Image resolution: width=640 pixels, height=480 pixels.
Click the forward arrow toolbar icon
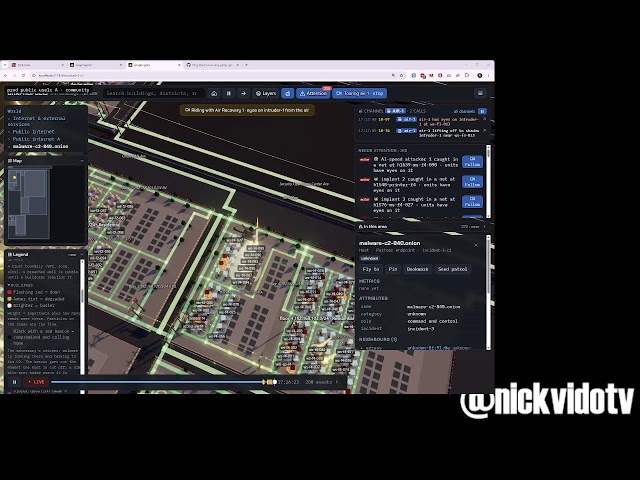[243, 93]
